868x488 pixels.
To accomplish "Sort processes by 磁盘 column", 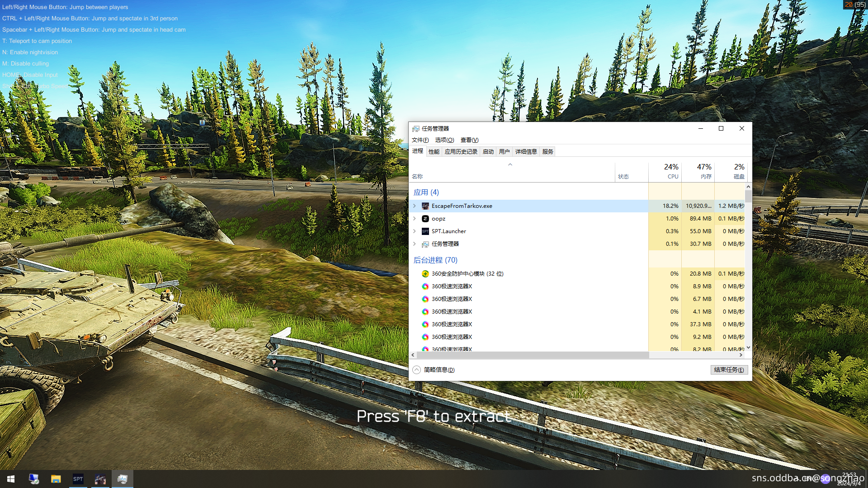I will 731,172.
